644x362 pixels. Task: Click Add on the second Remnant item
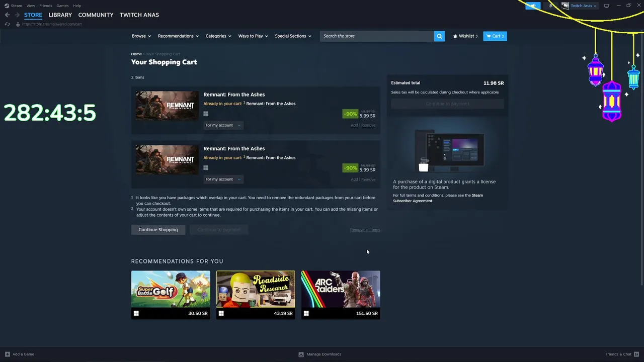click(354, 179)
